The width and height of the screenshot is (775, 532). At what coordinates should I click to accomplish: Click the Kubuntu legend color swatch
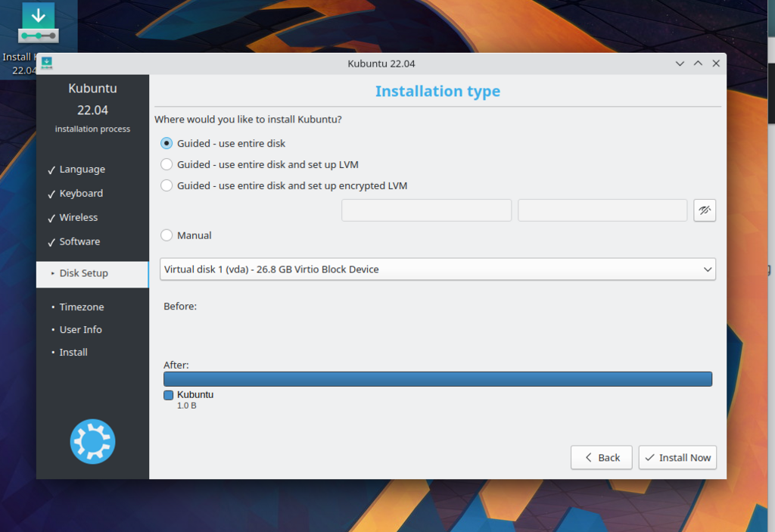coord(169,395)
